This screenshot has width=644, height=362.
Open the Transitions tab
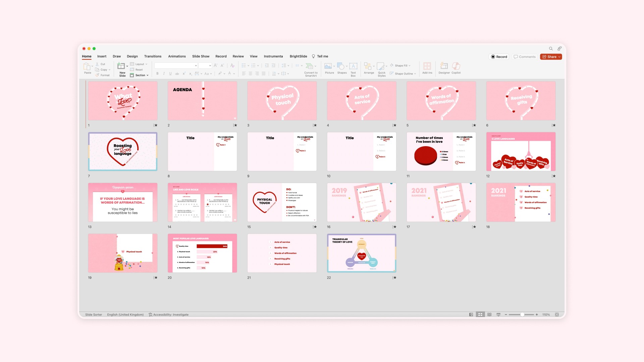[x=153, y=56]
